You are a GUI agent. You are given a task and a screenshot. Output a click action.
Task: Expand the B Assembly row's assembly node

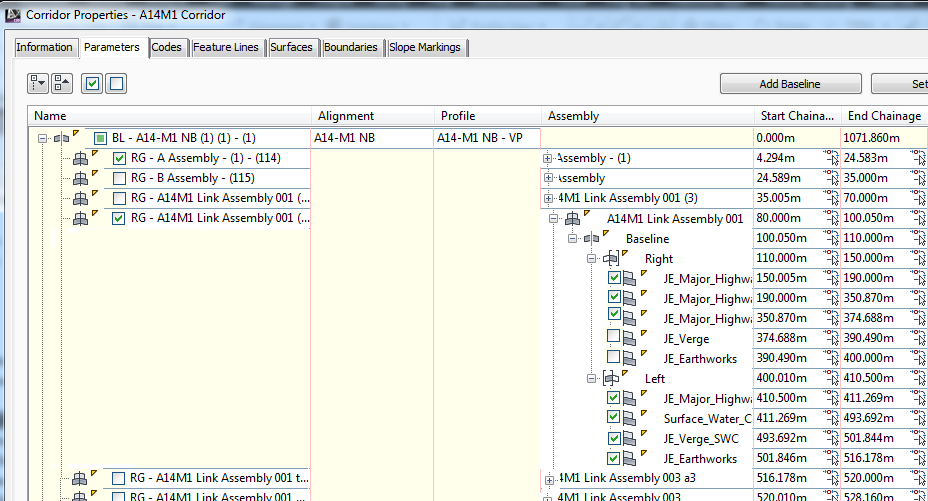tap(548, 178)
